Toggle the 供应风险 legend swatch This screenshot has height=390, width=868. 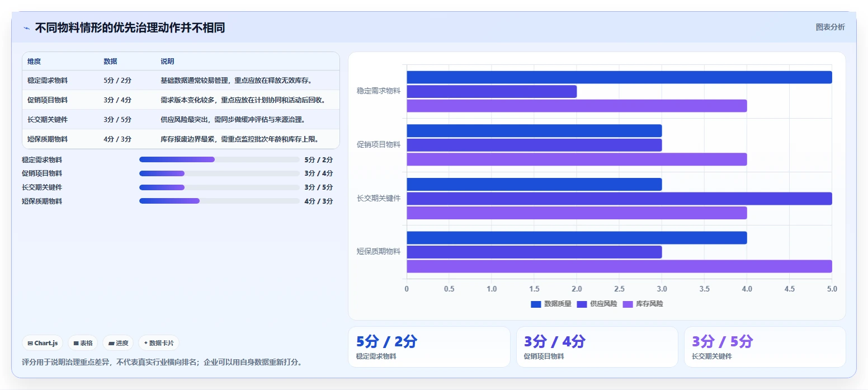click(x=582, y=304)
